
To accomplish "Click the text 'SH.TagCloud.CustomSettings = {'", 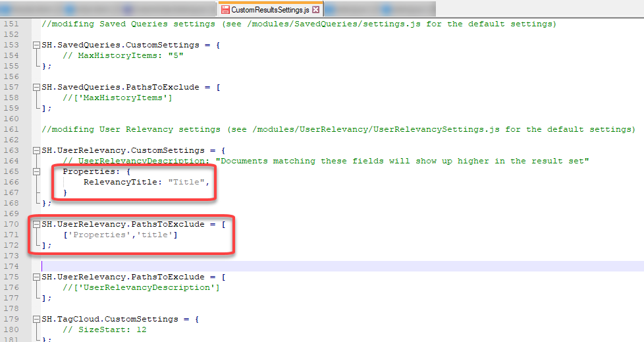I will click(x=121, y=320).
